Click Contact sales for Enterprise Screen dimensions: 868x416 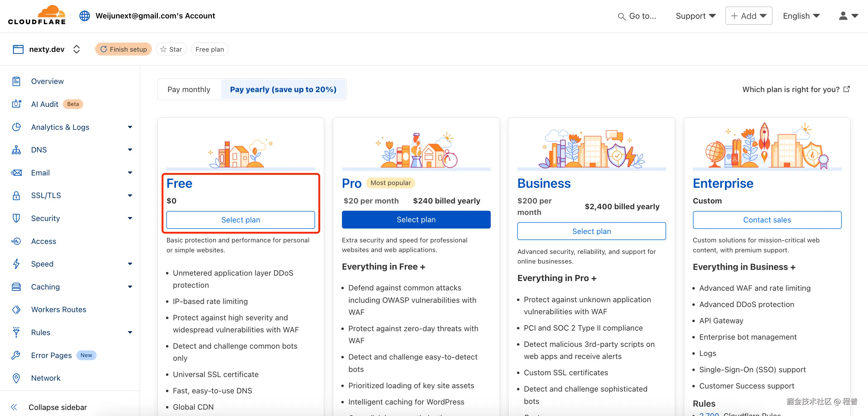coord(767,220)
